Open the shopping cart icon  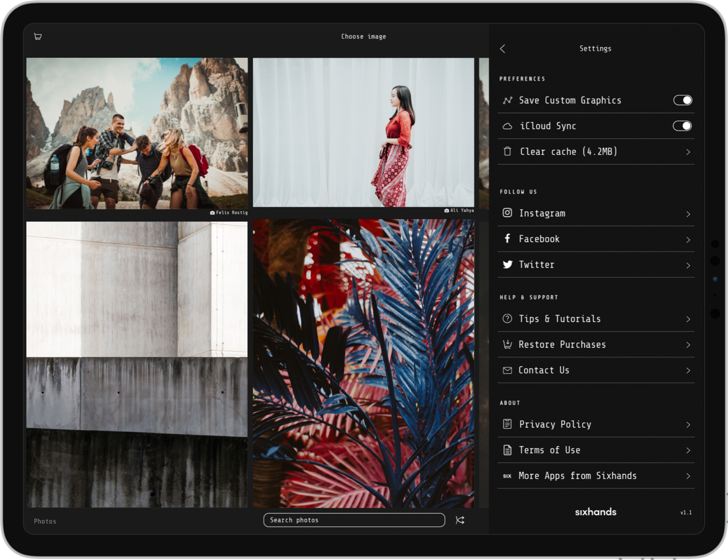click(x=38, y=36)
